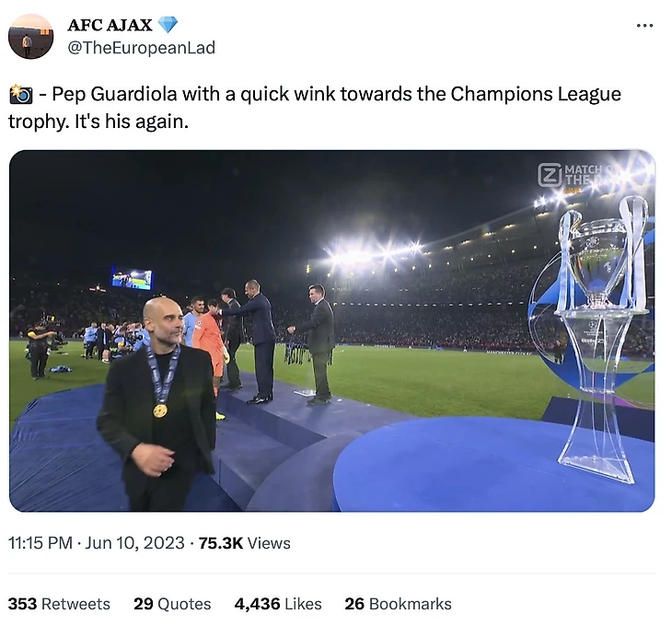This screenshot has width=672, height=626.
Task: Click the camera emoji in the tweet text
Action: 20,94
